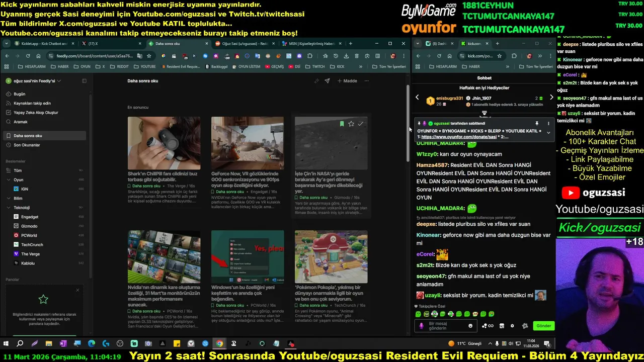Open the pinned message three-dot menu
This screenshot has height=362, width=644.
[548, 124]
